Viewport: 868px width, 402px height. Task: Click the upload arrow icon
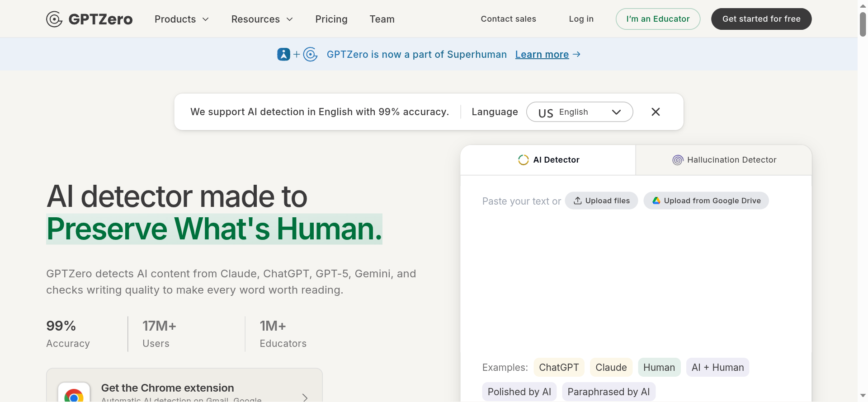tap(578, 201)
